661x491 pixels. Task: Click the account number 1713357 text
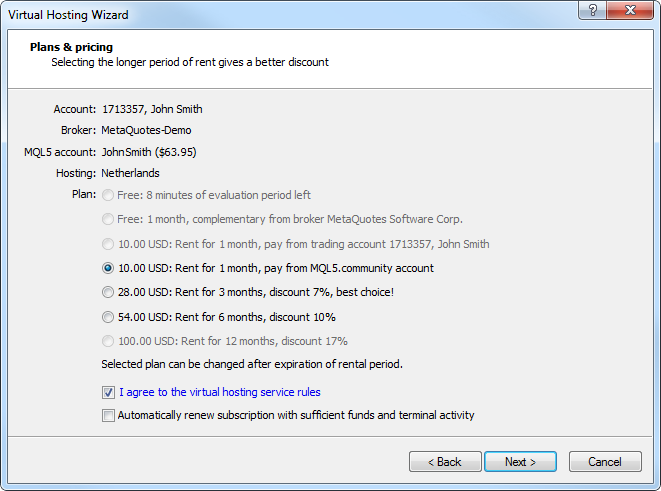click(x=123, y=109)
